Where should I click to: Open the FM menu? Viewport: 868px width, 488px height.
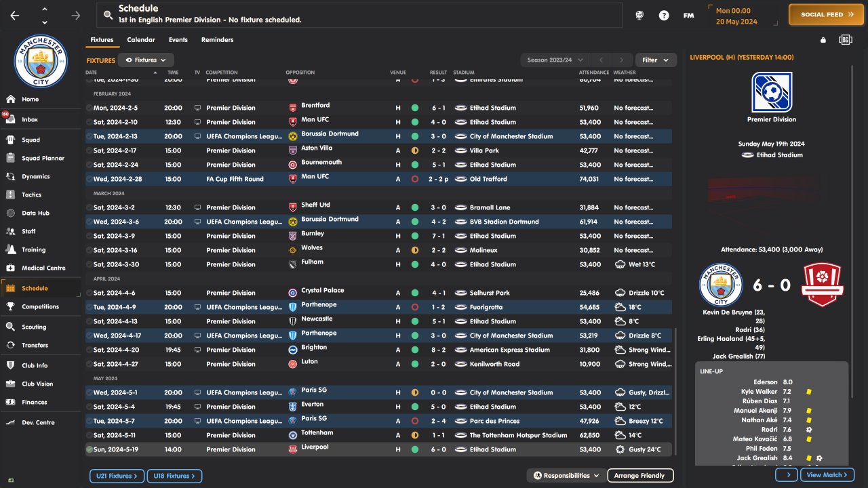click(x=688, y=15)
